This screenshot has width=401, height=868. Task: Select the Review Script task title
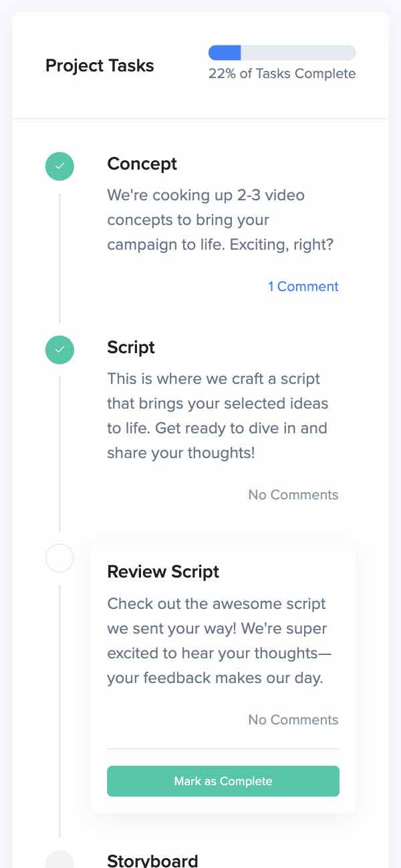[x=163, y=572]
